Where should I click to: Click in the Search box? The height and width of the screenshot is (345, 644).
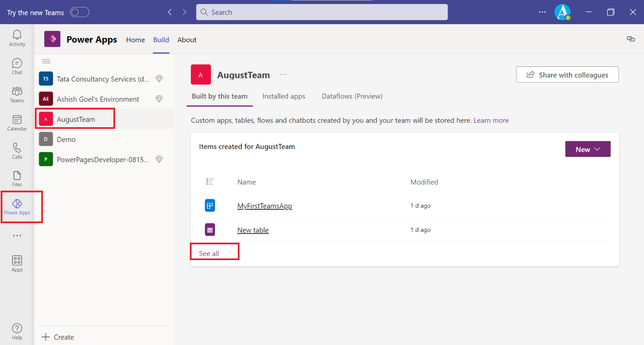[322, 12]
